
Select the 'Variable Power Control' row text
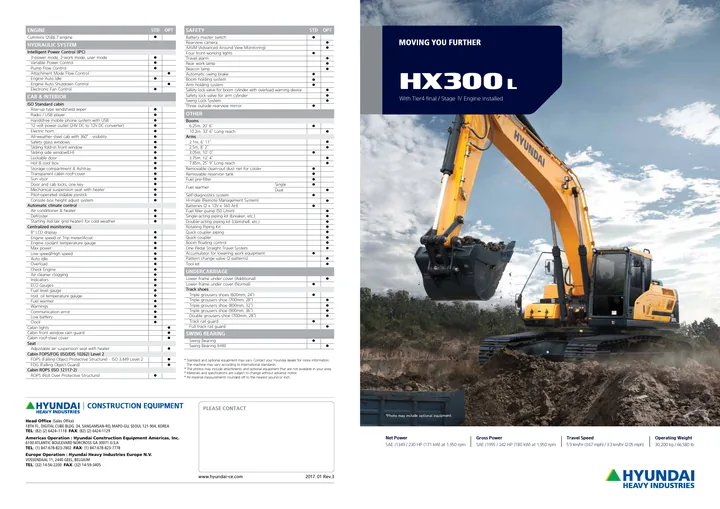[52, 62]
